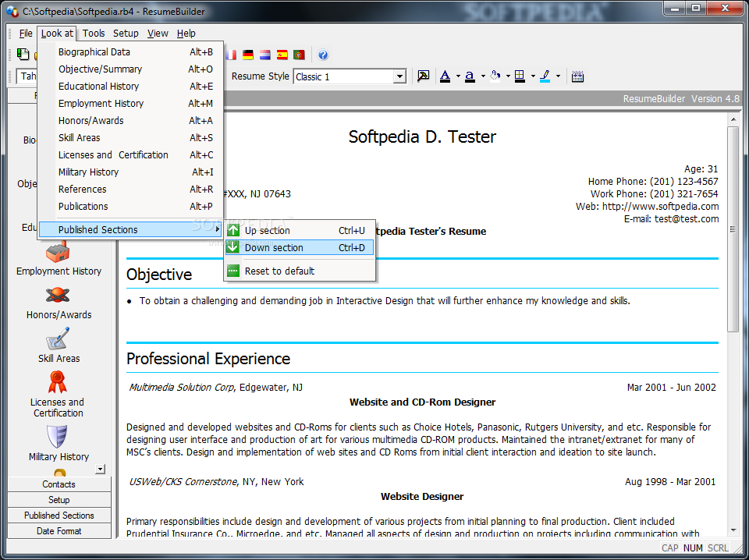Open Licenses and Certification via red ribbon icon
Screen dimensions: 749x560
pos(58,382)
